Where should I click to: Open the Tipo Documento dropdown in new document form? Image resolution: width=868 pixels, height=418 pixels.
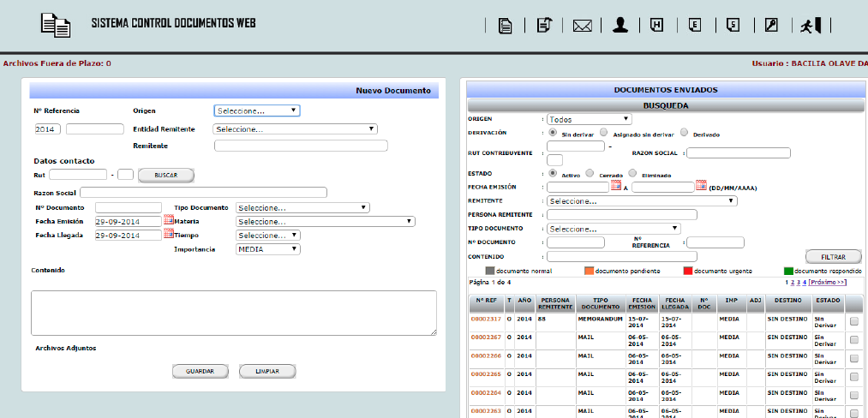pyautogui.click(x=302, y=207)
